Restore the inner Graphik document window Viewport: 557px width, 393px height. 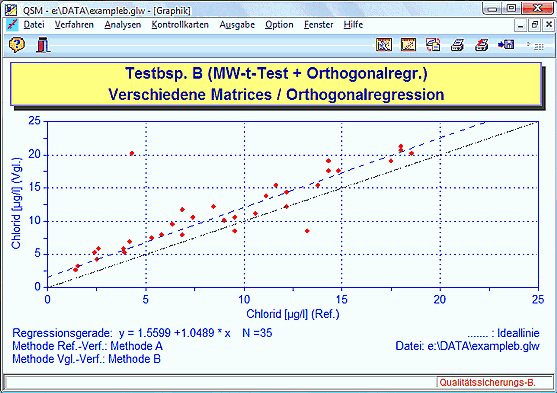point(535,25)
